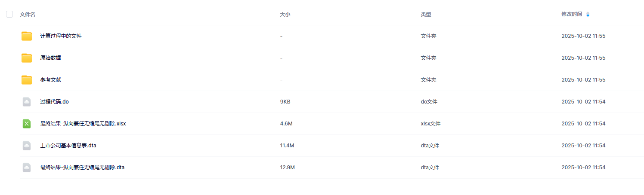Click the 计算过程中的文件 folder icon

coord(27,36)
